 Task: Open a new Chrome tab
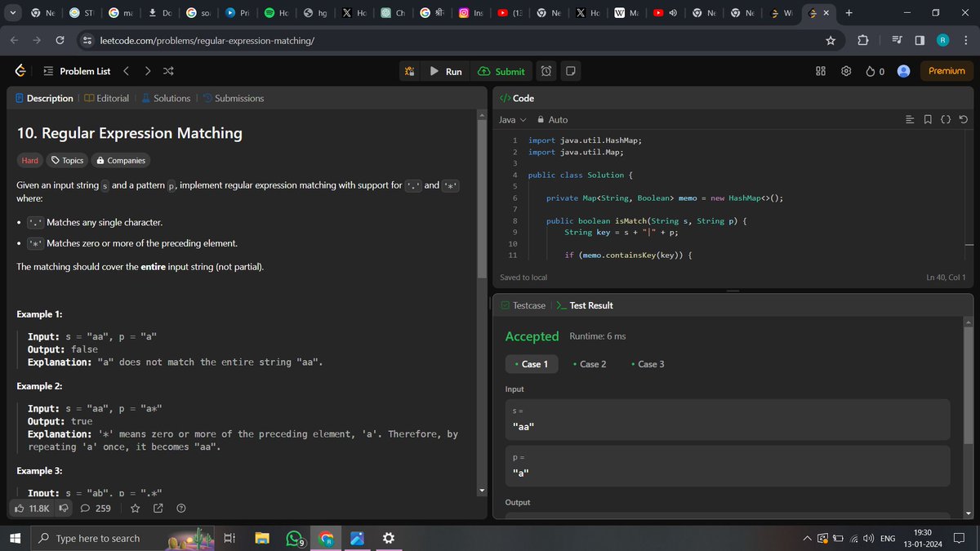849,13
